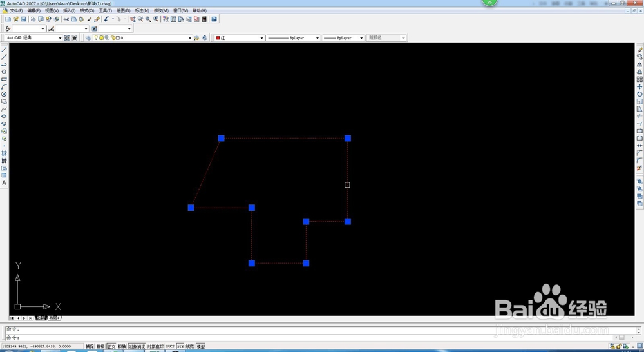This screenshot has height=352, width=644.
Task: Toggle 对象捕捉 (Object Snap)
Action: 137,347
